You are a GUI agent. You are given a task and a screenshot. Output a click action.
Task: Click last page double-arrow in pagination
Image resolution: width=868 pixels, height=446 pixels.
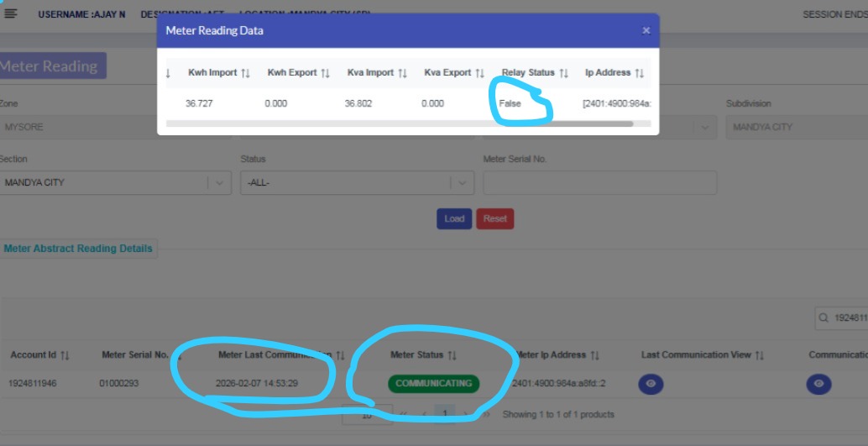[486, 414]
